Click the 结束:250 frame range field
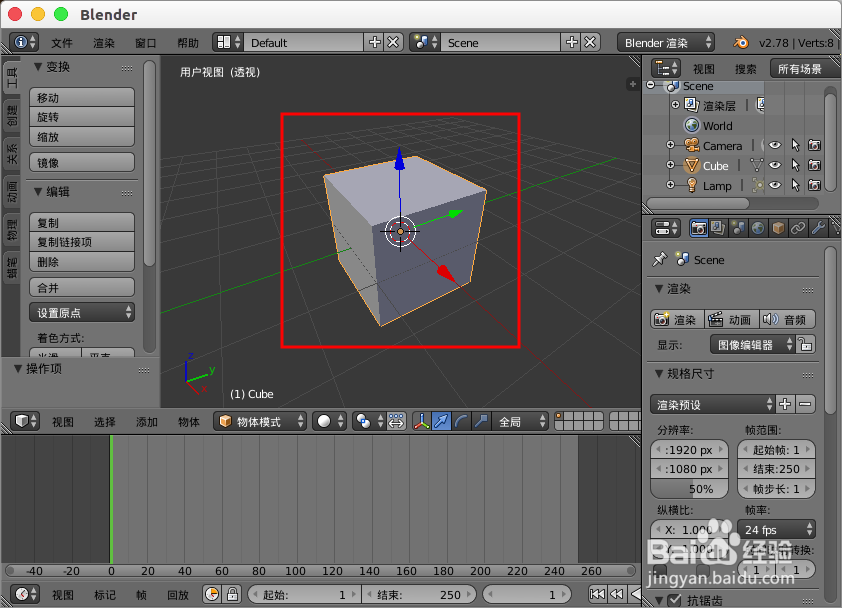842x608 pixels. click(776, 469)
